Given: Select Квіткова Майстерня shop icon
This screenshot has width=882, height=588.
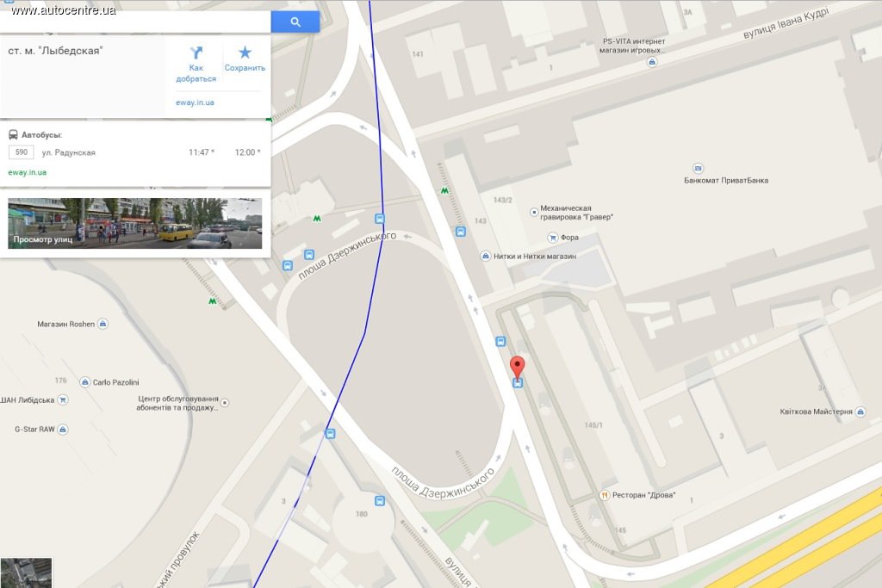Looking at the screenshot, I should (860, 412).
